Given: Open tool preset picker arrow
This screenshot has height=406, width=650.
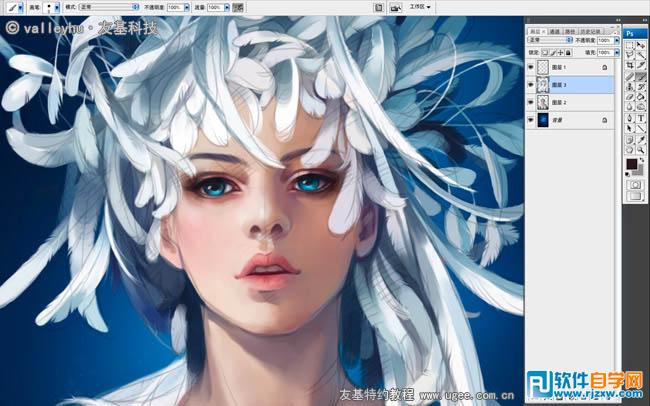Looking at the screenshot, I should (x=21, y=7).
